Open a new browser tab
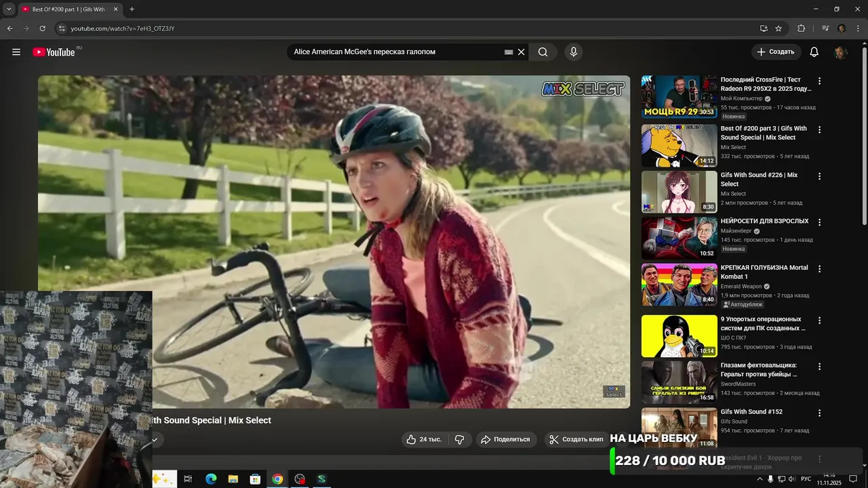The height and width of the screenshot is (488, 868). 132,9
